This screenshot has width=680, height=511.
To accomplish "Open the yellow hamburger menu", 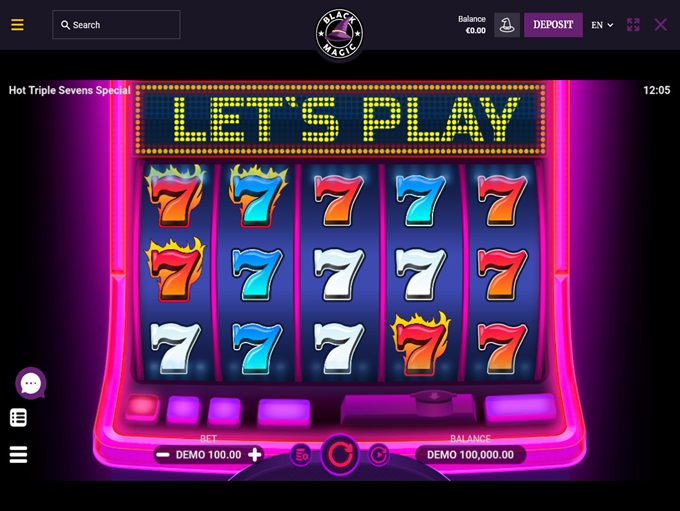I will [x=17, y=25].
